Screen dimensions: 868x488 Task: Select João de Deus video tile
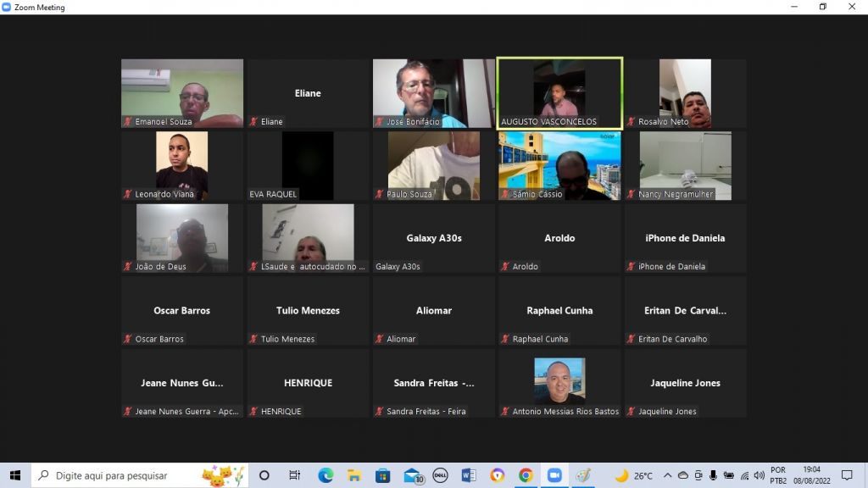182,238
